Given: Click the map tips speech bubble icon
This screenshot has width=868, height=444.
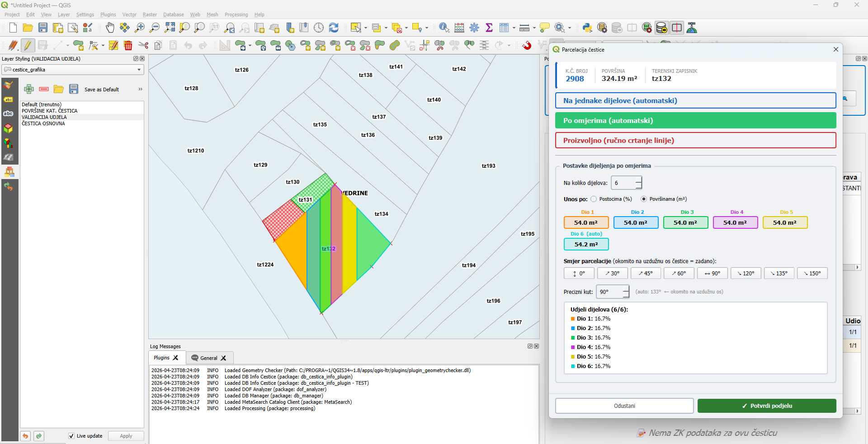Looking at the screenshot, I should click(545, 28).
